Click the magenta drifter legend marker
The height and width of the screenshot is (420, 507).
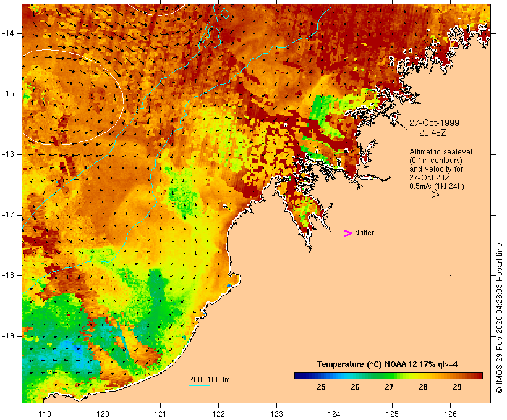point(347,233)
